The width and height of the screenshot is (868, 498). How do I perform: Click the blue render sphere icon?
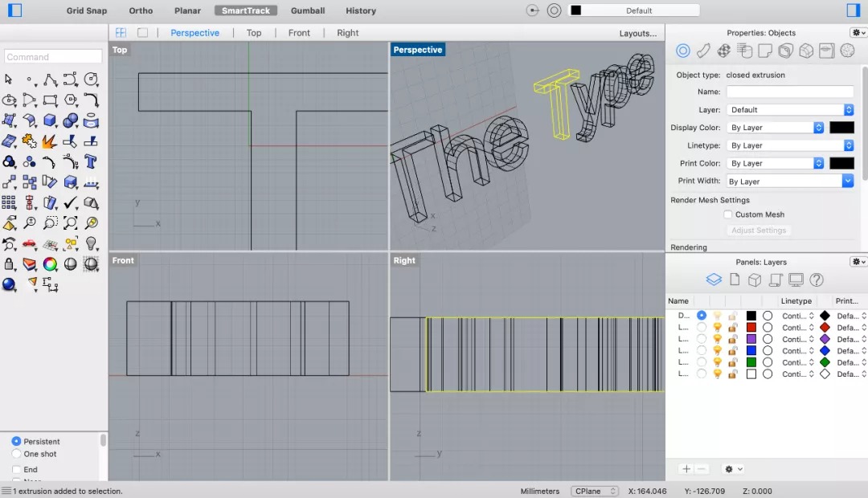[9, 284]
